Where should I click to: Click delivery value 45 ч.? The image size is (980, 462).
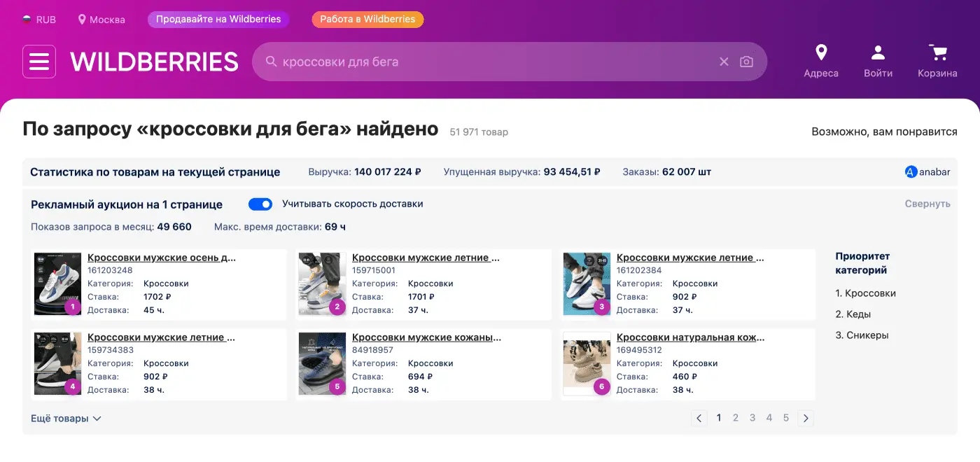154,310
